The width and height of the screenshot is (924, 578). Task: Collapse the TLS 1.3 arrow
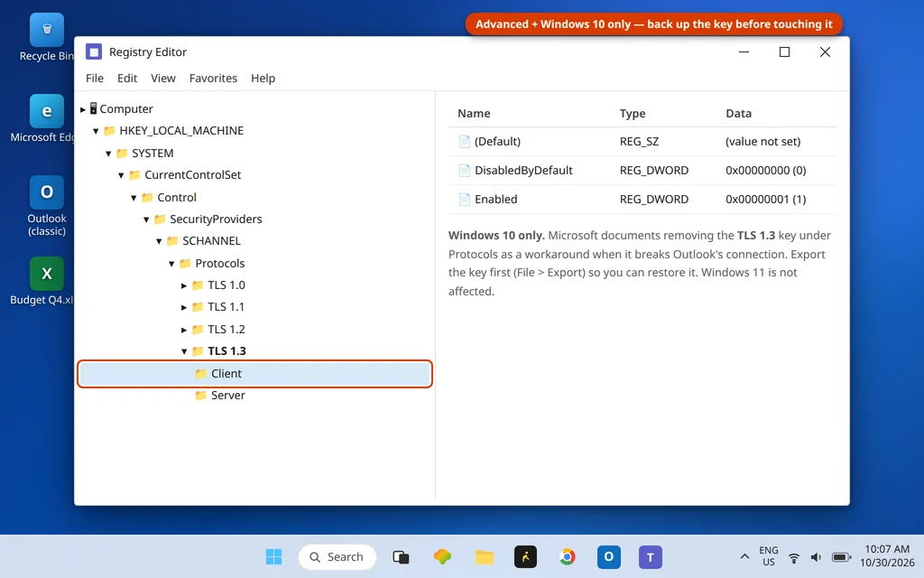(x=184, y=351)
